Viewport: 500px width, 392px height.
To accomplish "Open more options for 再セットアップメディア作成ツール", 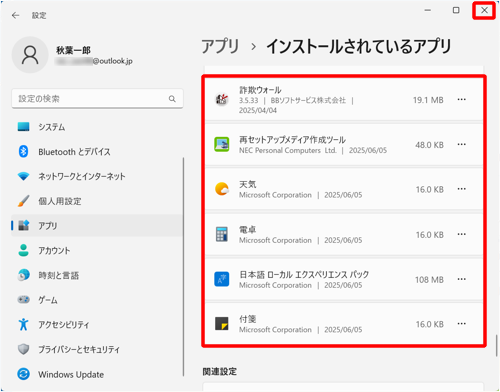I will point(462,144).
